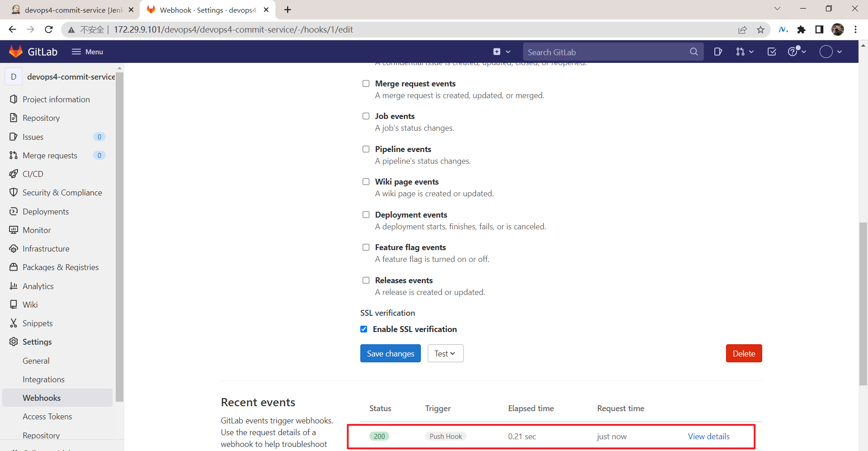This screenshot has width=868, height=451.
Task: Open the to-do list icon
Action: (772, 52)
